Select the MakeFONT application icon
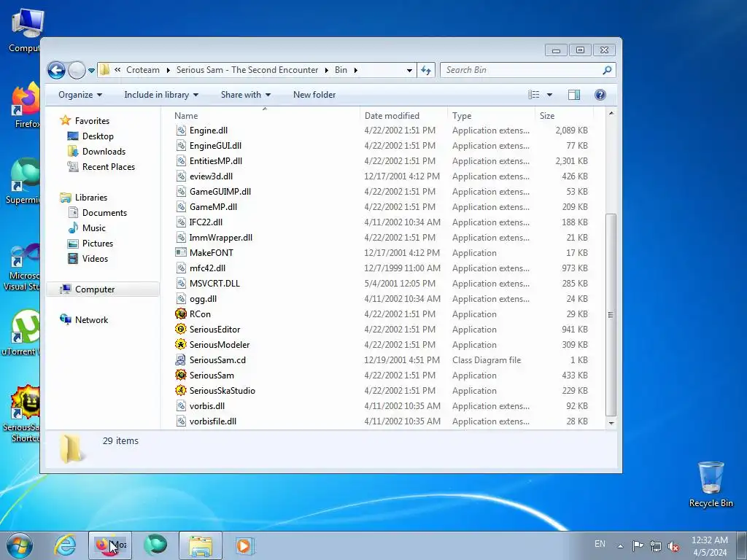 coord(181,252)
